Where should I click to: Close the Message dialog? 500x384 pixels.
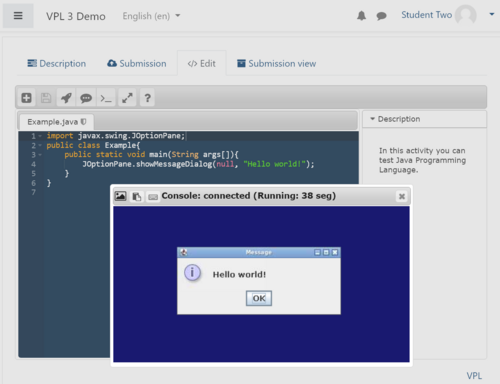point(335,252)
